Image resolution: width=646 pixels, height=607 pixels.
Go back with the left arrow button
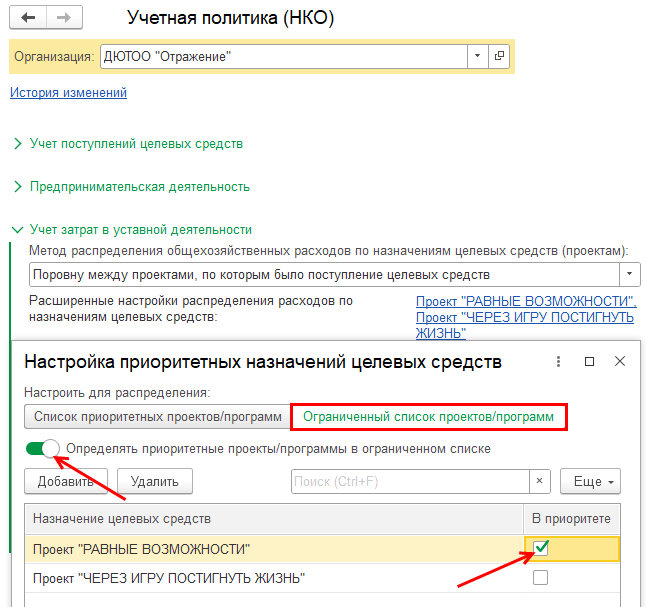(x=28, y=17)
